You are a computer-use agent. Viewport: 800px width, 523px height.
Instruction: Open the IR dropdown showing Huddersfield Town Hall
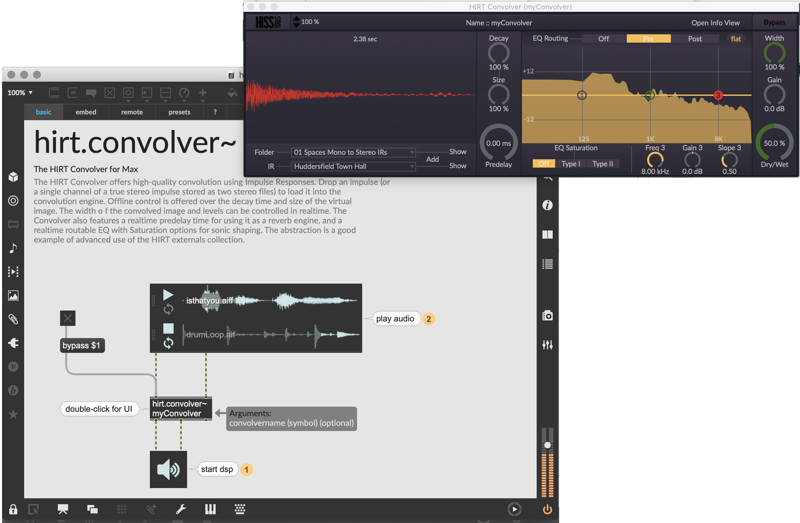354,166
